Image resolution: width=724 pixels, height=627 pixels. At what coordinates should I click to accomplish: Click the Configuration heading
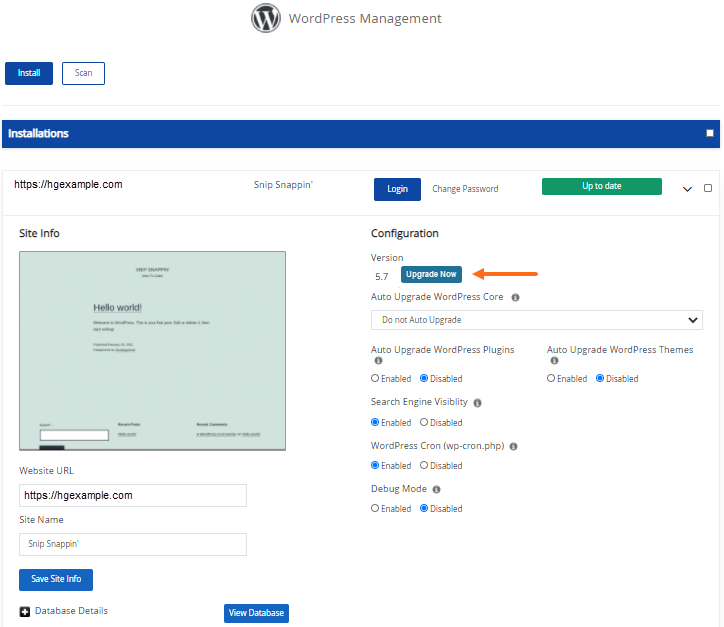point(404,233)
